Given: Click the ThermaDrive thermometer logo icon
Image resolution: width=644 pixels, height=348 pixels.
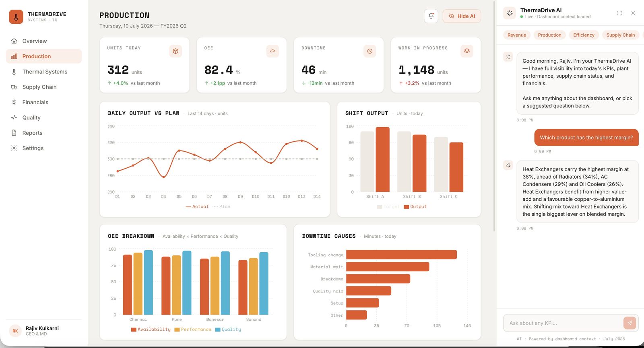Looking at the screenshot, I should coord(16,17).
